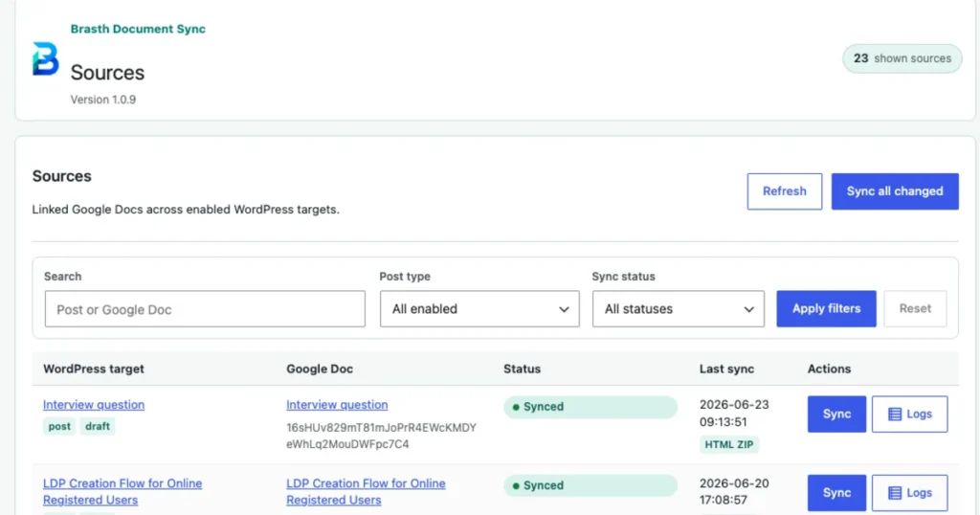The height and width of the screenshot is (515, 980).
Task: Apply the selected filters
Action: (826, 309)
